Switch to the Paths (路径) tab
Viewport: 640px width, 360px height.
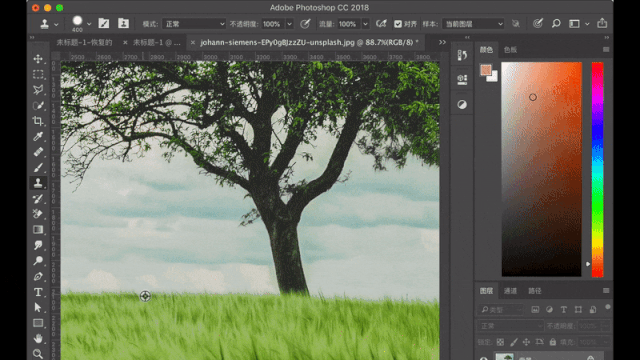534,291
